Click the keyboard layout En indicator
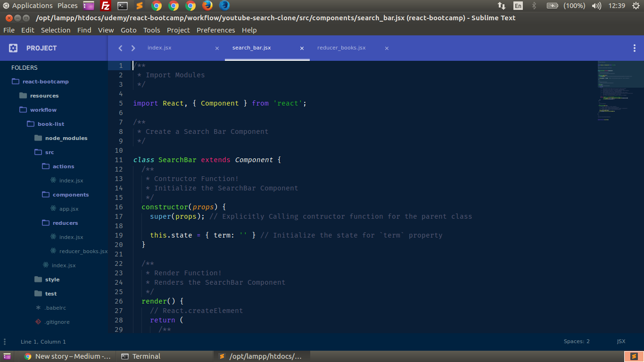This screenshot has width=644, height=362. coord(518,6)
